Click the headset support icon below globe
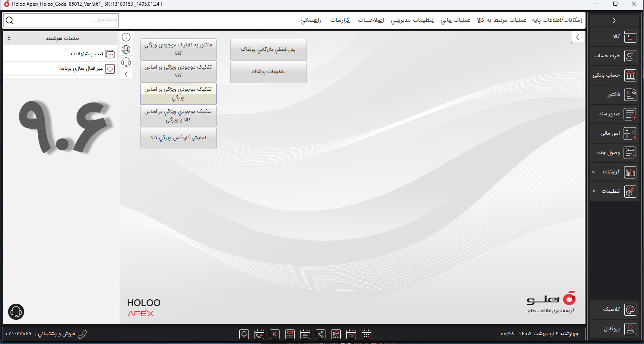644x344 pixels. [126, 62]
